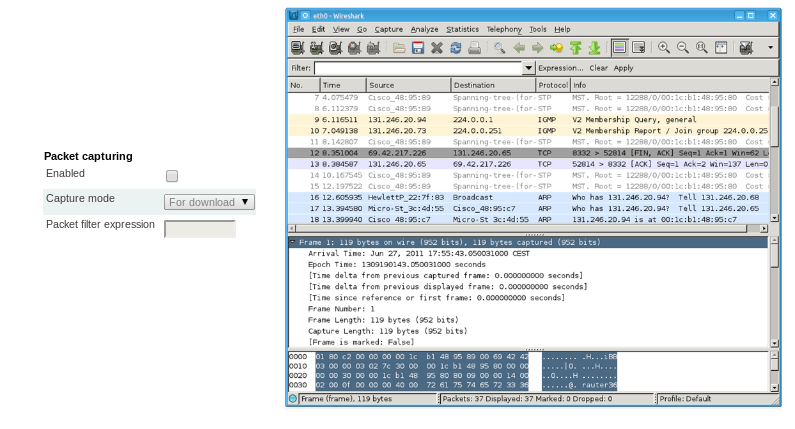The width and height of the screenshot is (795, 429).
Task: Click the Reload capture file icon
Action: (x=456, y=47)
